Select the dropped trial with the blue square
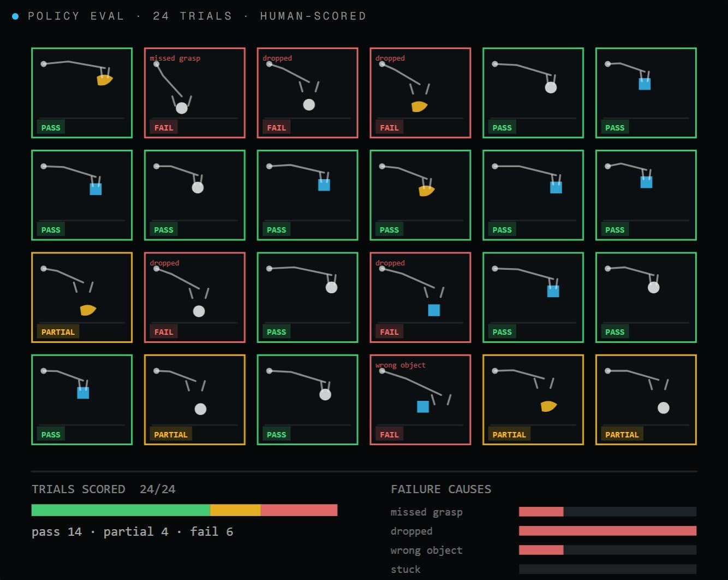 [420, 298]
